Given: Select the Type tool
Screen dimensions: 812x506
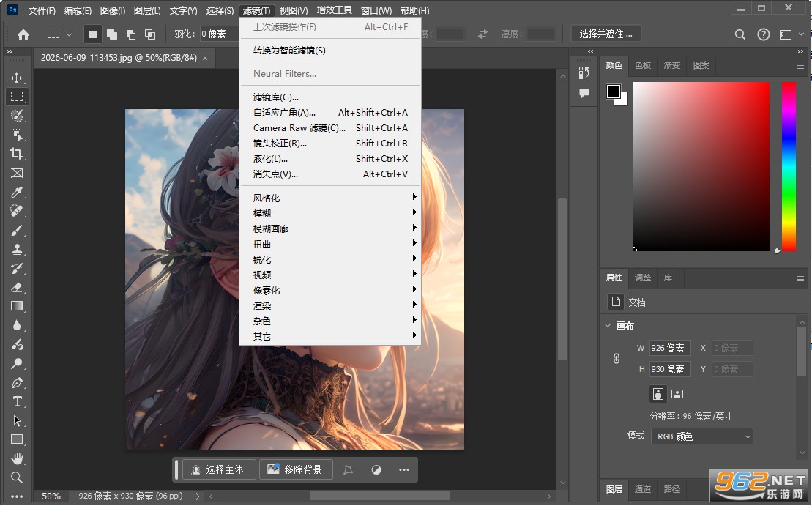Looking at the screenshot, I should 17,402.
